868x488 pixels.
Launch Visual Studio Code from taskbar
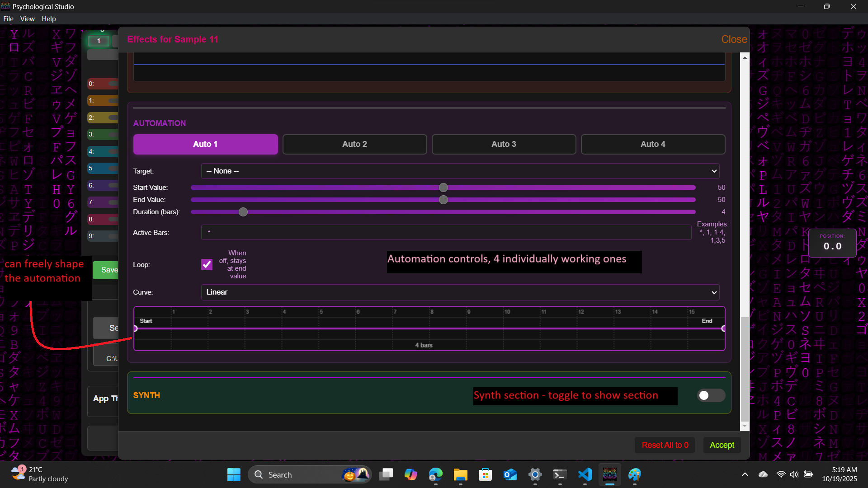585,474
